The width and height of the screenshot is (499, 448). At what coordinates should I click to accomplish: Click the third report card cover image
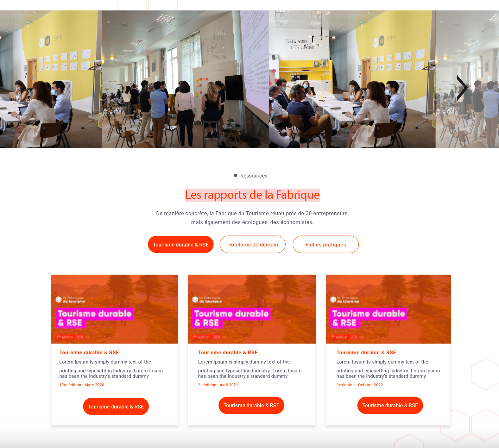tap(388, 309)
